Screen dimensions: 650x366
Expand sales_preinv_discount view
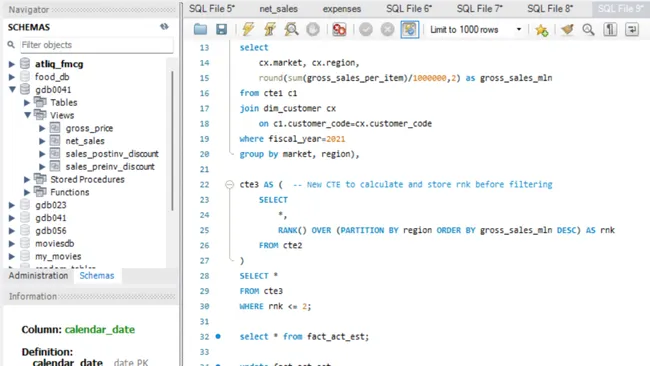point(42,167)
